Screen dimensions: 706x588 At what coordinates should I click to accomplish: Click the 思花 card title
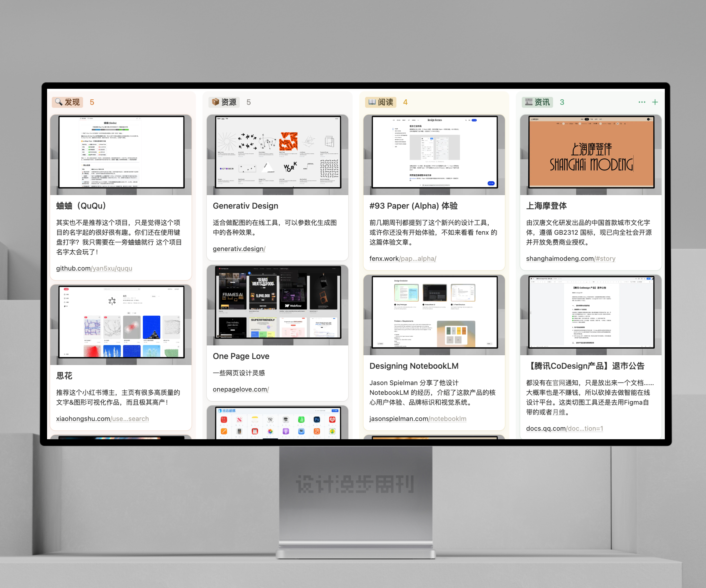tap(64, 376)
